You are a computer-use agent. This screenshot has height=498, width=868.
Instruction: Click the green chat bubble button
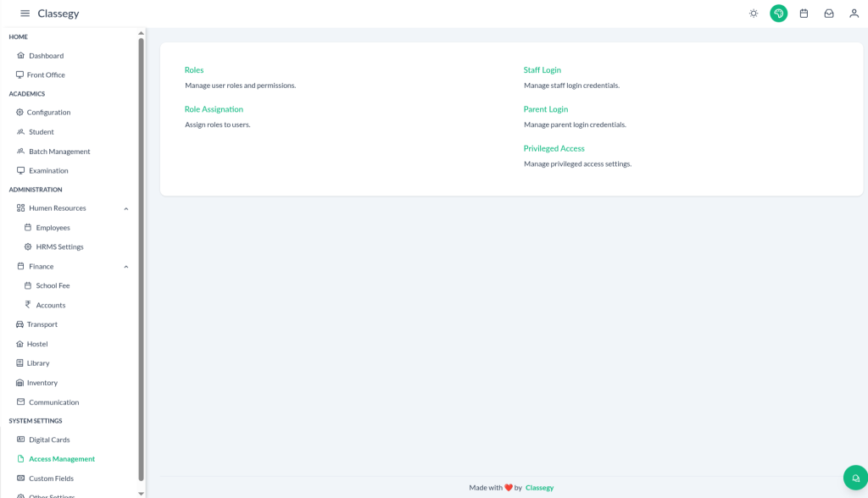pyautogui.click(x=855, y=478)
